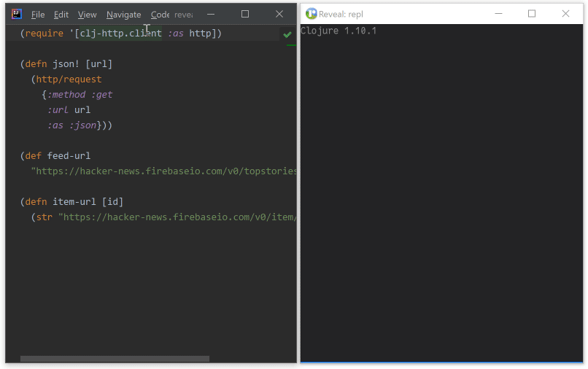The image size is (588, 369).
Task: Maximize the IntelliJ editor window
Action: (x=245, y=15)
